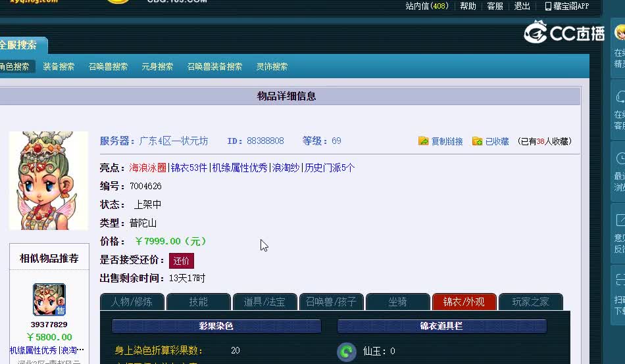Viewport: 625px width, 364px height.
Task: Click the main character portrait image
Action: 48,181
